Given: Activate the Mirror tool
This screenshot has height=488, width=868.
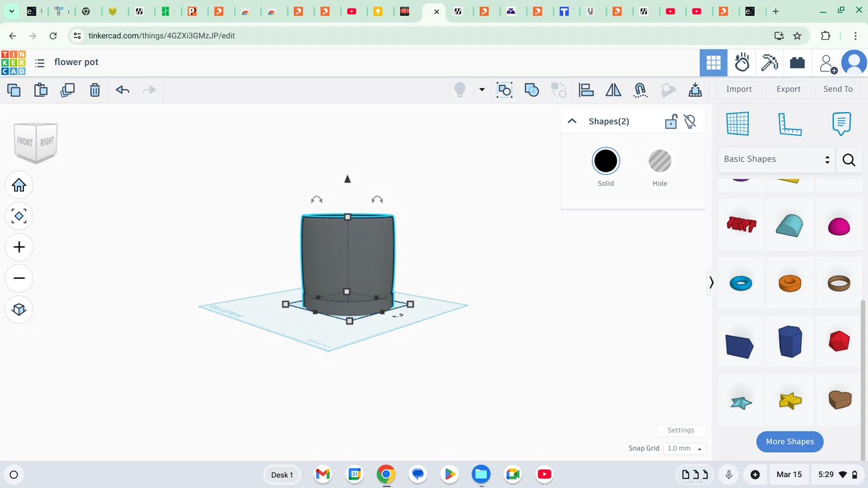Looking at the screenshot, I should click(613, 90).
